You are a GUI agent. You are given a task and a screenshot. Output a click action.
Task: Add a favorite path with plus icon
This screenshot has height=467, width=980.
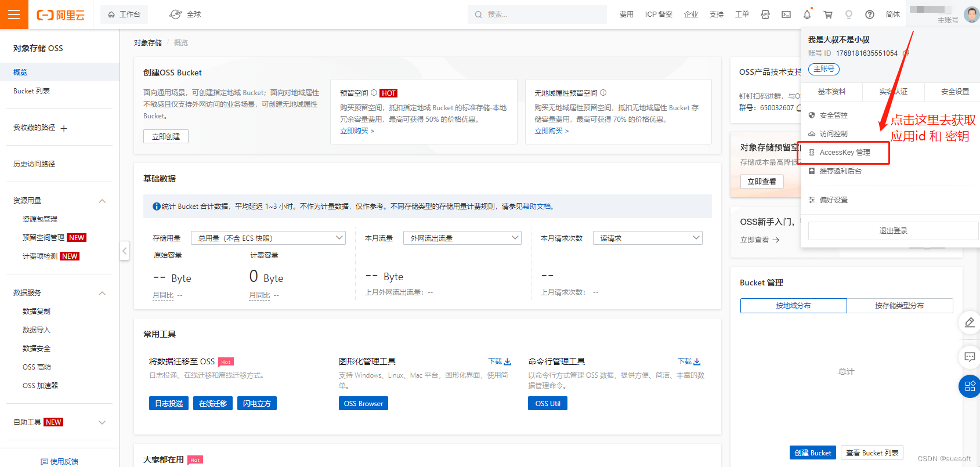click(x=64, y=128)
